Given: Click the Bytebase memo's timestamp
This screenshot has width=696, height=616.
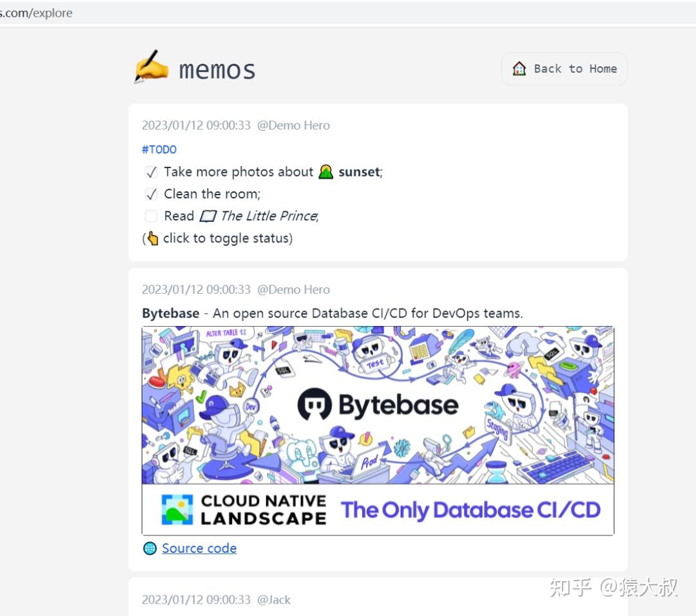Looking at the screenshot, I should (196, 289).
